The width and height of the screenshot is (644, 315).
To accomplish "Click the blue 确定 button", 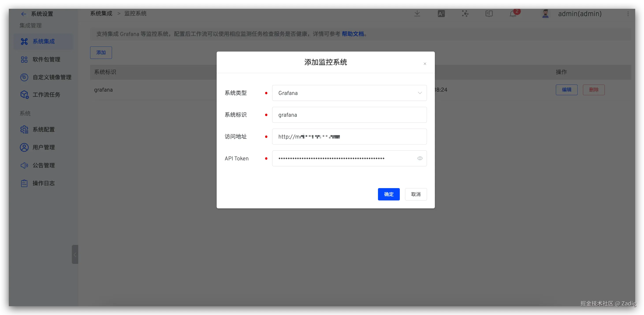I will 389,194.
